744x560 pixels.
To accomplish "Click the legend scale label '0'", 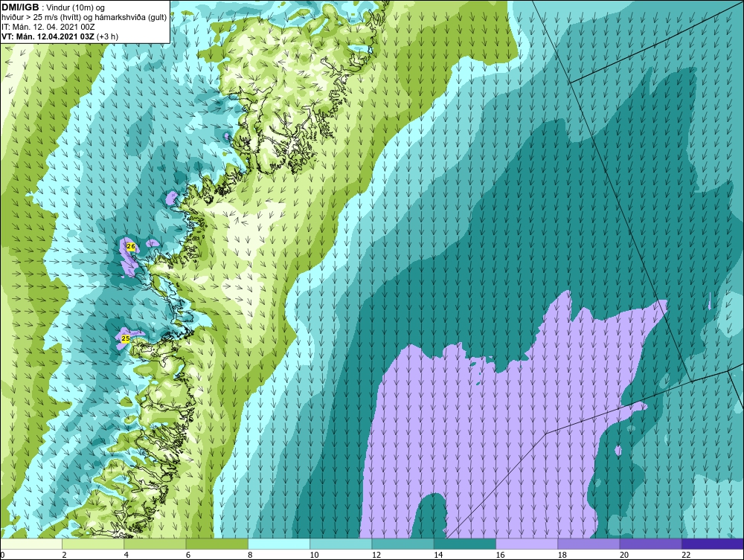I will click(2, 555).
